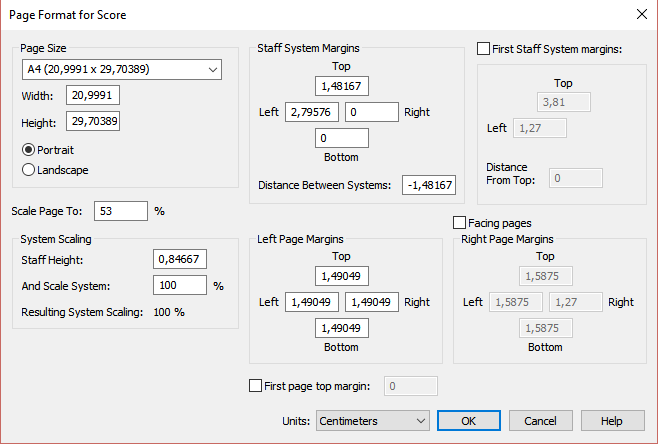Toggle the Facing pages checkbox

coord(460,223)
